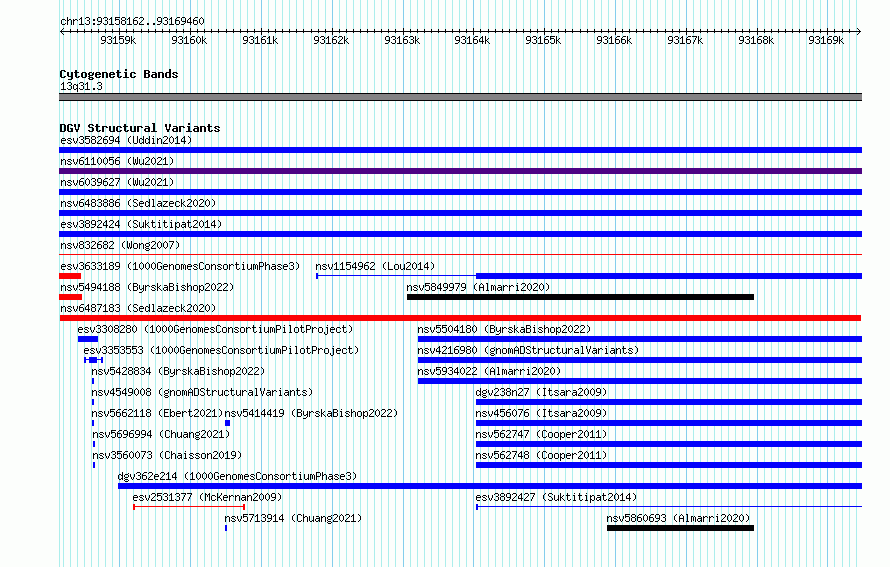Click nsv3560073 (Chaisson2019) label

click(167, 455)
